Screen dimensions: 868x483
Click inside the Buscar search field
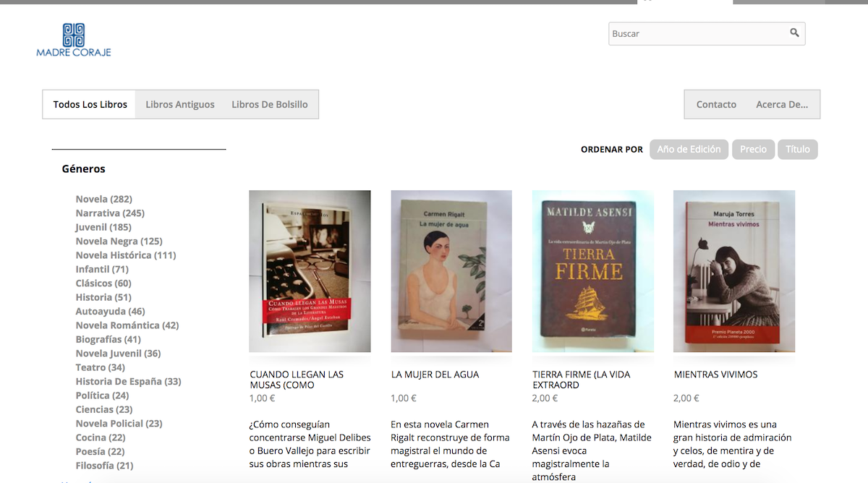tap(694, 33)
